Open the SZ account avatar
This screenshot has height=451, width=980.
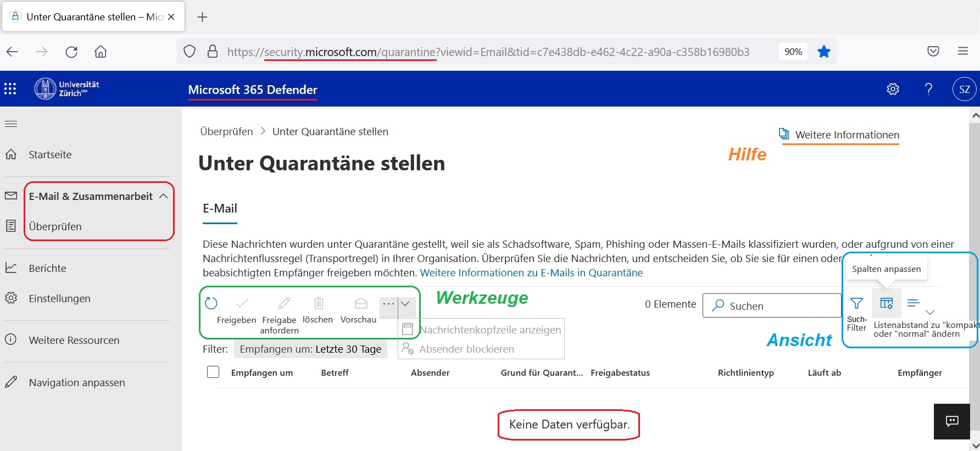tap(964, 89)
